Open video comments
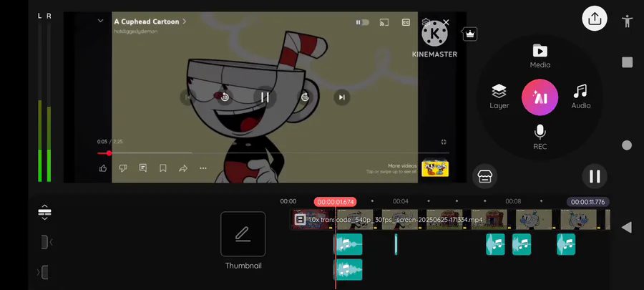 tap(143, 168)
